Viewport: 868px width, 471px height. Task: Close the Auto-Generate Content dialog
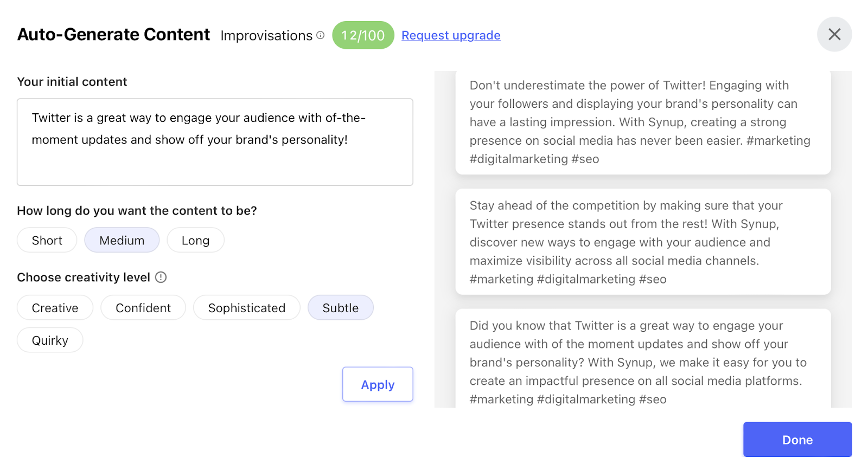click(x=834, y=35)
